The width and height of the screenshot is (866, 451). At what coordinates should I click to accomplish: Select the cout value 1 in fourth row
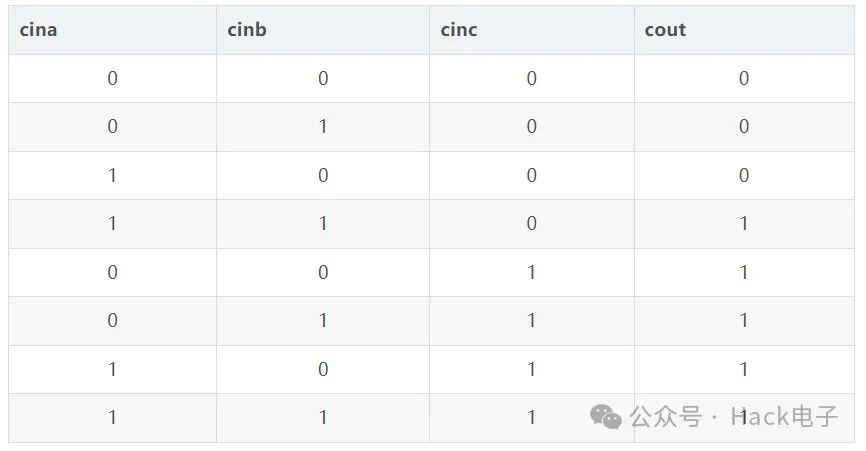744,223
